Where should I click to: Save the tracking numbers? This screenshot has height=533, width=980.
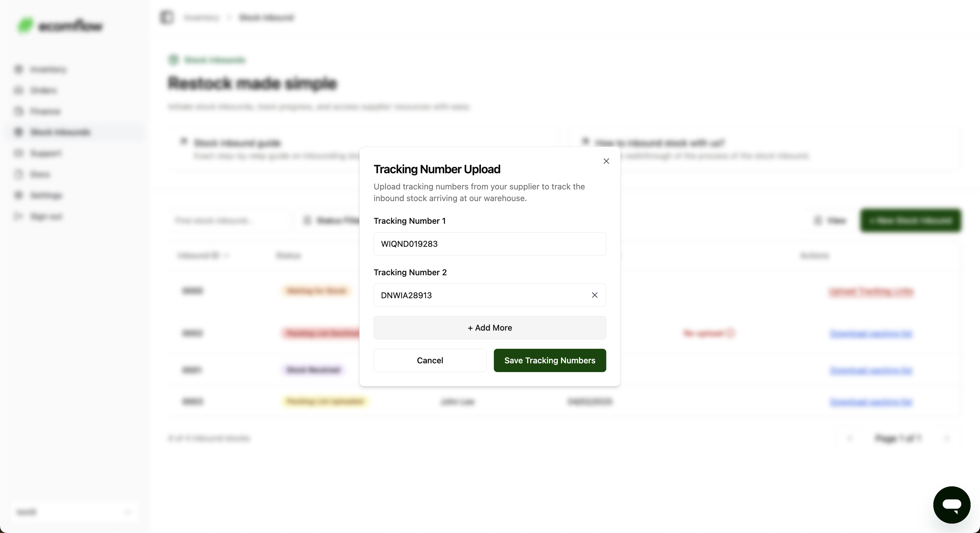point(549,360)
